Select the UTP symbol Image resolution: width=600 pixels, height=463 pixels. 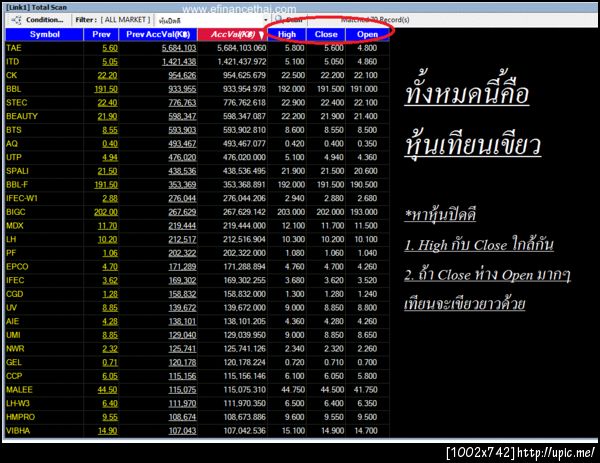[14, 158]
